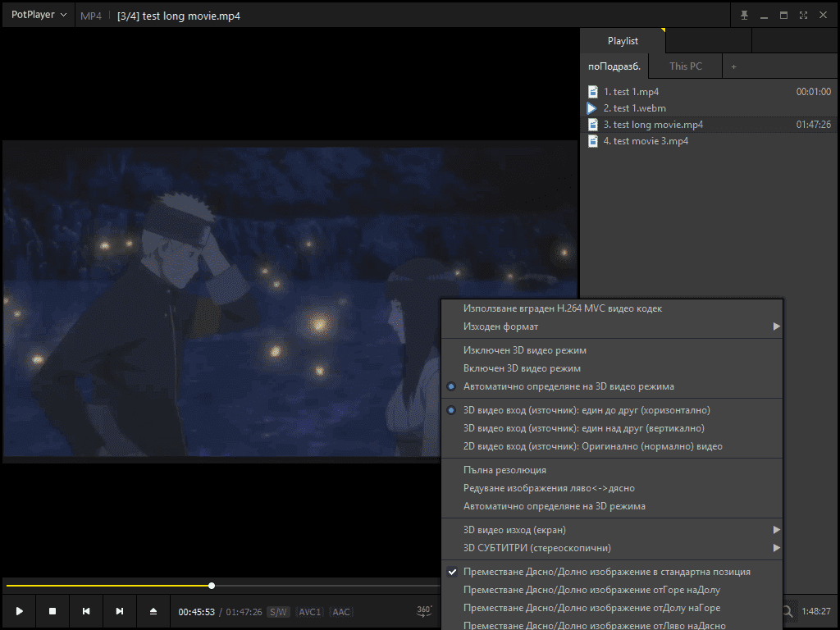
Task: Expand 3D видео изход (екран) submenu
Action: 612,530
